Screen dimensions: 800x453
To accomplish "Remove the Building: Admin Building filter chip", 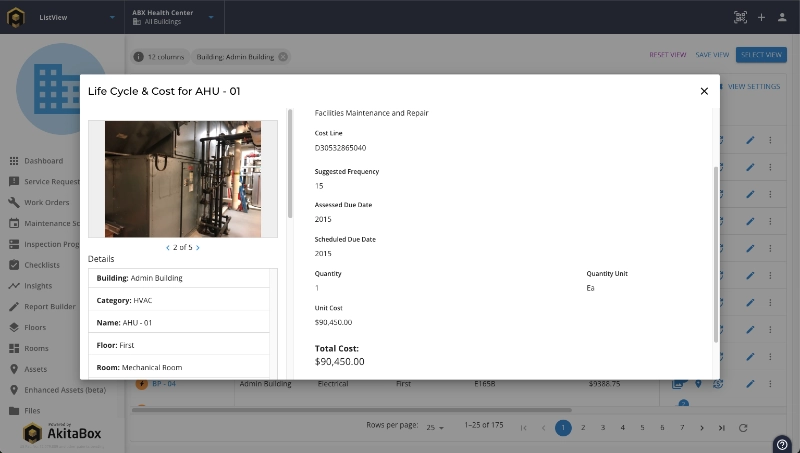I will point(283,57).
